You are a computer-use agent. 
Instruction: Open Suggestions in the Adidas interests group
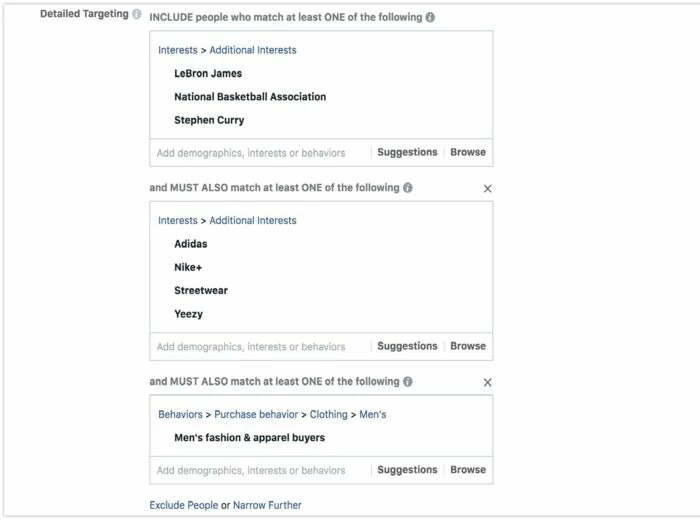click(x=407, y=346)
